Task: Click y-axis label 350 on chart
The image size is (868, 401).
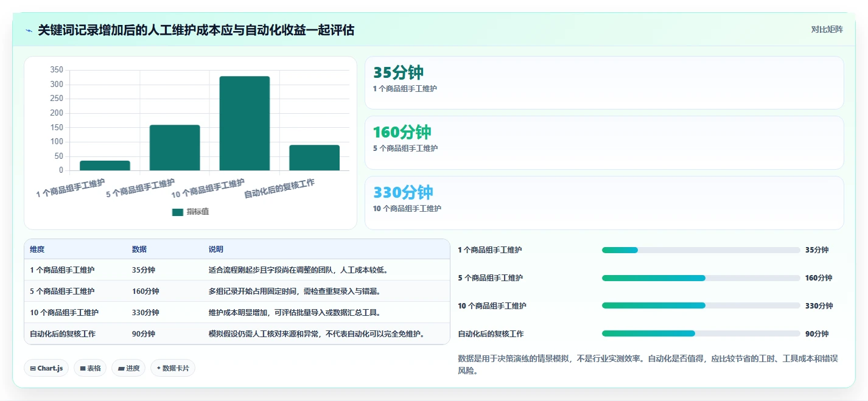Action: coord(57,70)
